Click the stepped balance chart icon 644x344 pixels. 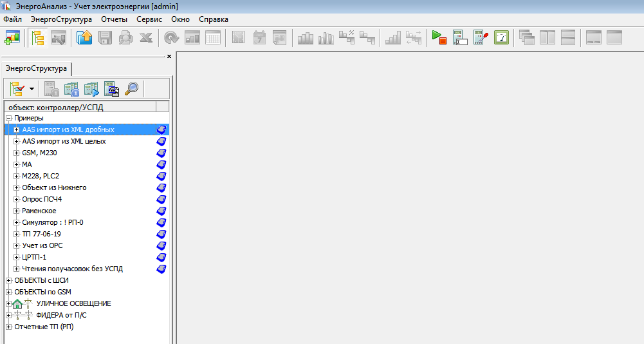tap(367, 37)
